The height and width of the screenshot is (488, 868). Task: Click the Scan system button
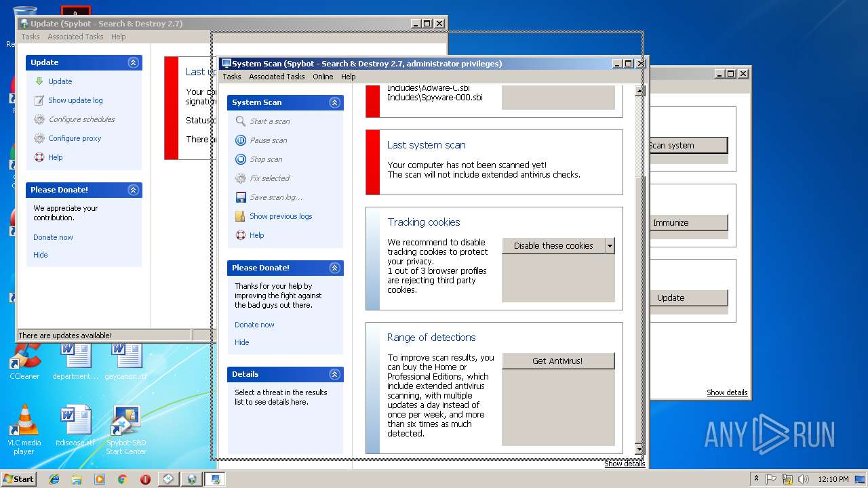pyautogui.click(x=688, y=146)
